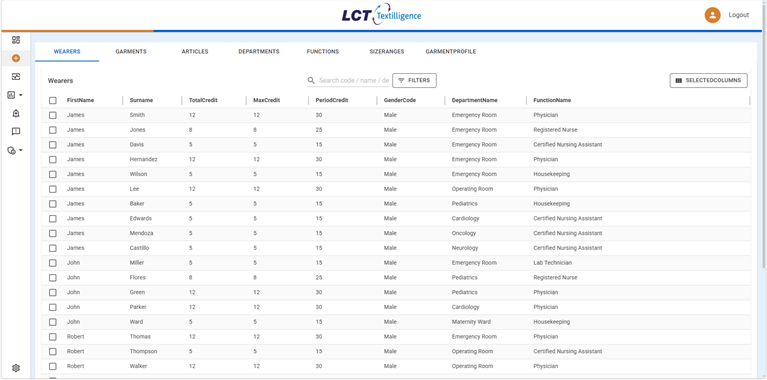The height and width of the screenshot is (380, 767).
Task: Click the surname 'Edwards' cell
Action: click(x=140, y=219)
